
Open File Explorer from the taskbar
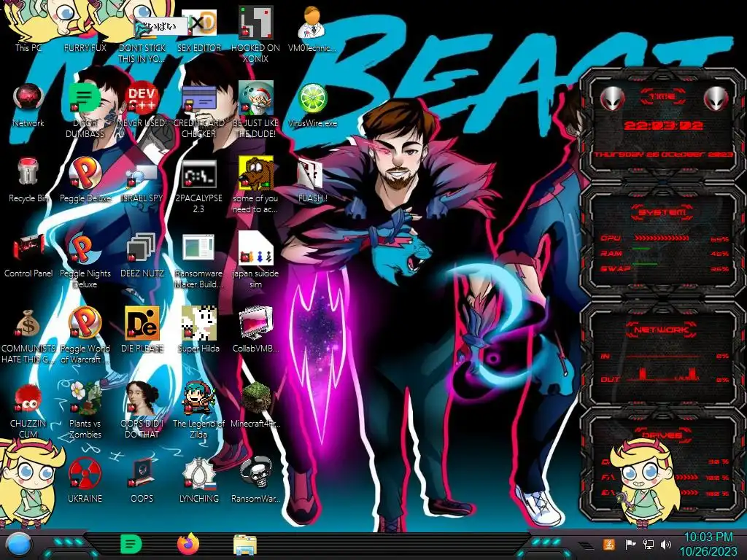point(245,545)
